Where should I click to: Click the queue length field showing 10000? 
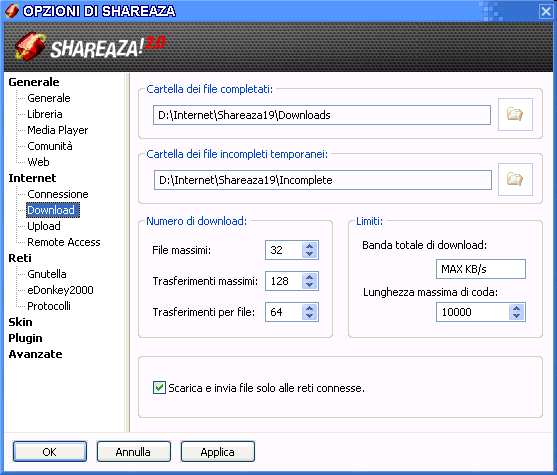[x=472, y=312]
